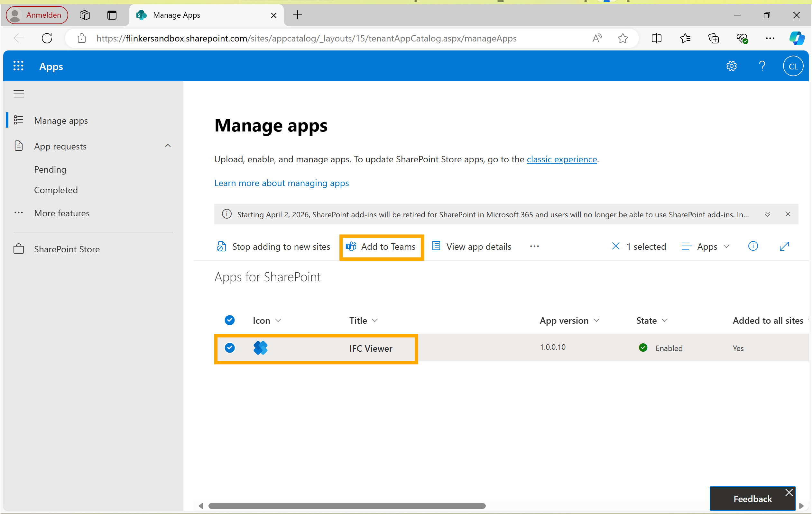Click the 1.0.0.10 version cell
Viewport: 812px width, 514px height.
552,347
